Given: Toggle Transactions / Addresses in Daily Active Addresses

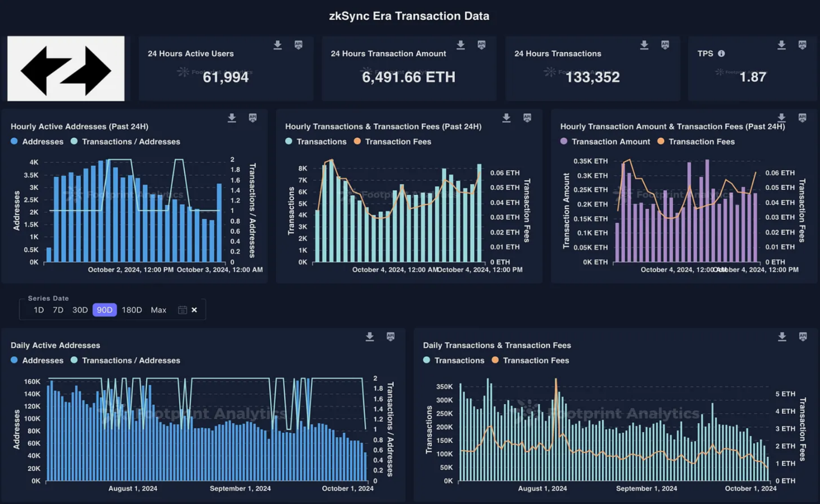Looking at the screenshot, I should (126, 361).
